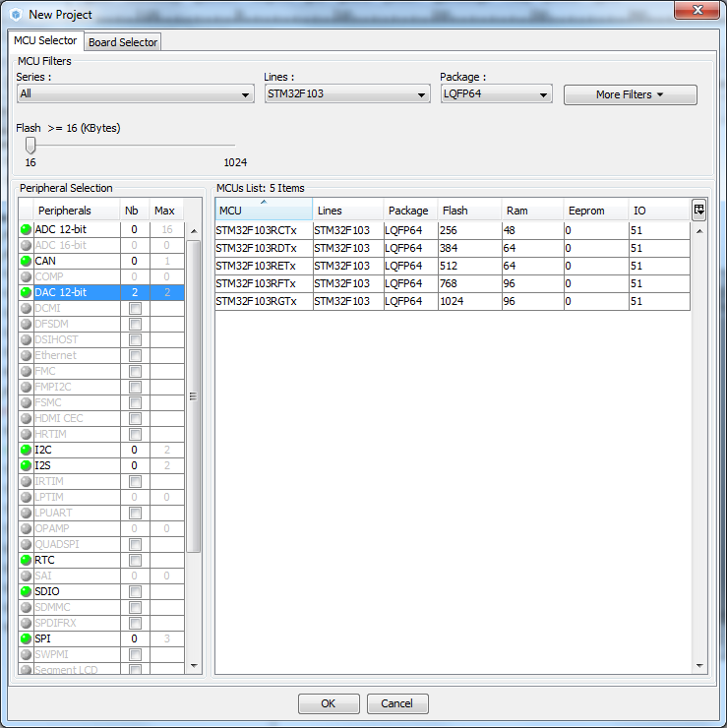Click the gray status icon beside HRTIM
The image size is (727, 728).
(x=26, y=434)
